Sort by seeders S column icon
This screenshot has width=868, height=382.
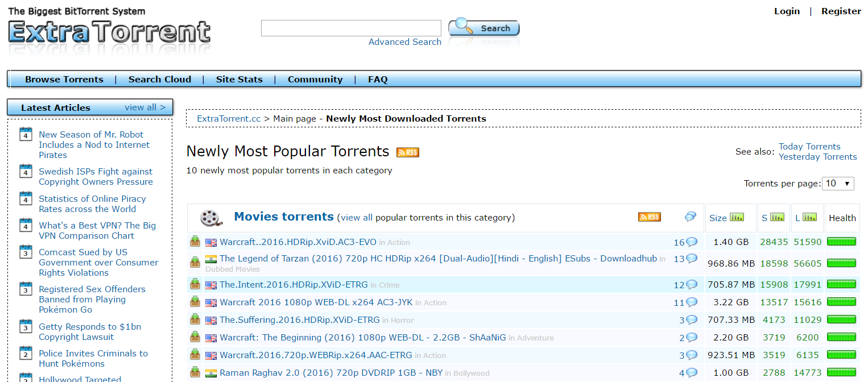click(777, 217)
